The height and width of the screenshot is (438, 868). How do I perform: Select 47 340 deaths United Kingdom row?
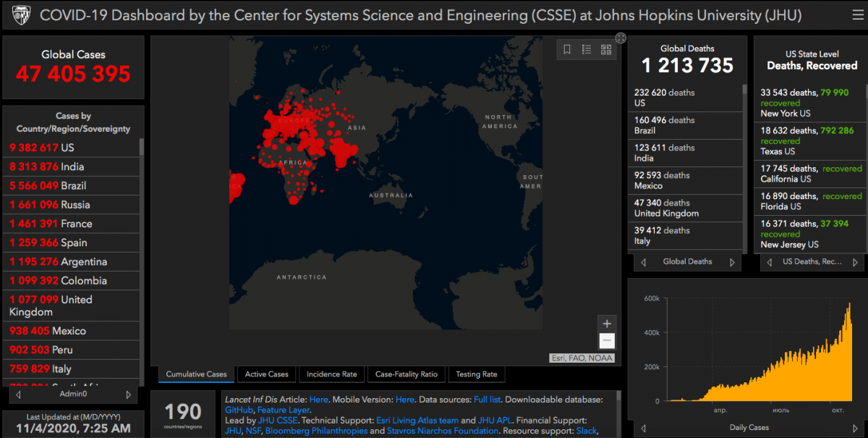(x=685, y=208)
